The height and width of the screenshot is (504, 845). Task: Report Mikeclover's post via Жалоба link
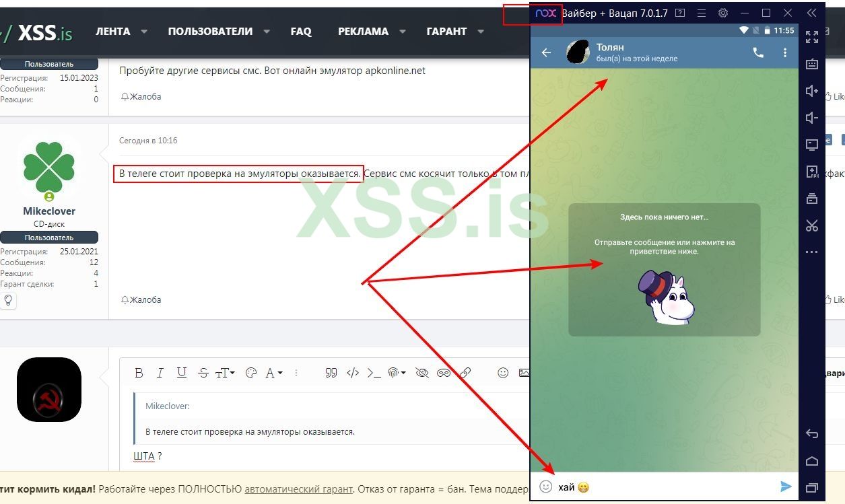click(x=141, y=299)
